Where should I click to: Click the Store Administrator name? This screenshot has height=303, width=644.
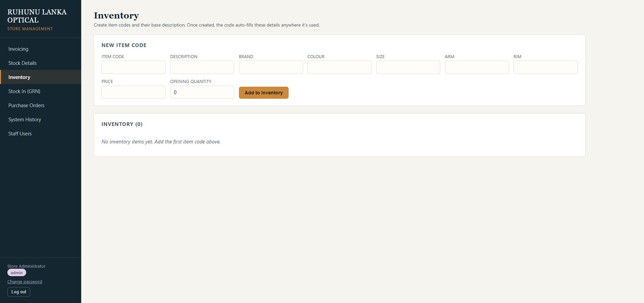[x=27, y=266]
